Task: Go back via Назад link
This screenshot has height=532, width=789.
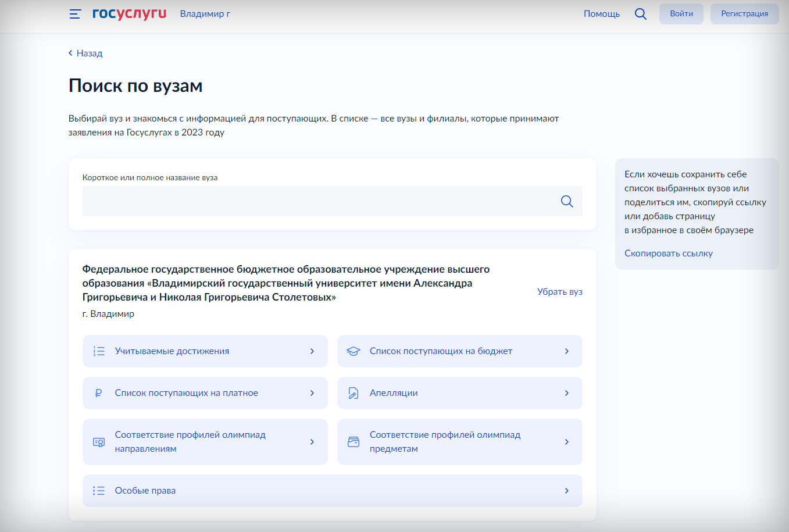Action: coord(90,53)
